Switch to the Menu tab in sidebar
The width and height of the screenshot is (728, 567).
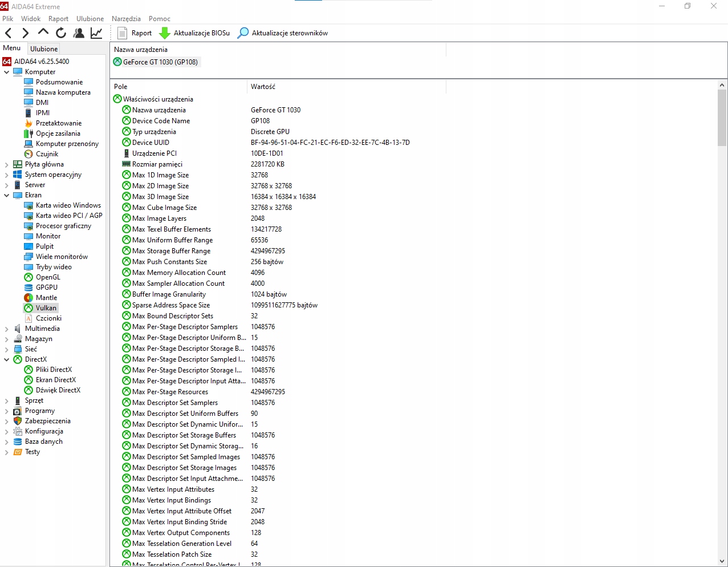12,48
